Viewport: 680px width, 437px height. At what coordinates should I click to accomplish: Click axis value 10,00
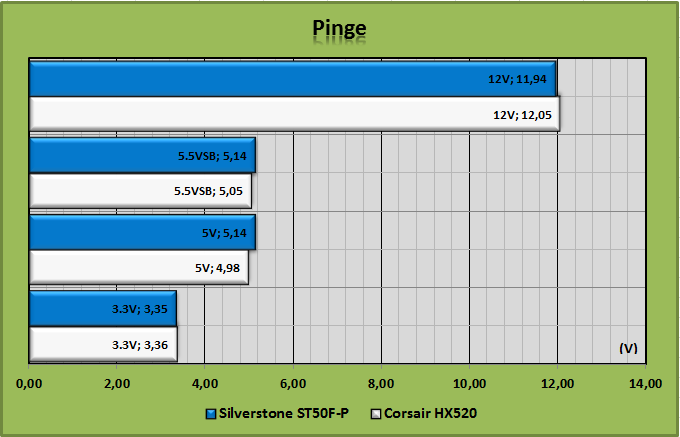click(469, 384)
